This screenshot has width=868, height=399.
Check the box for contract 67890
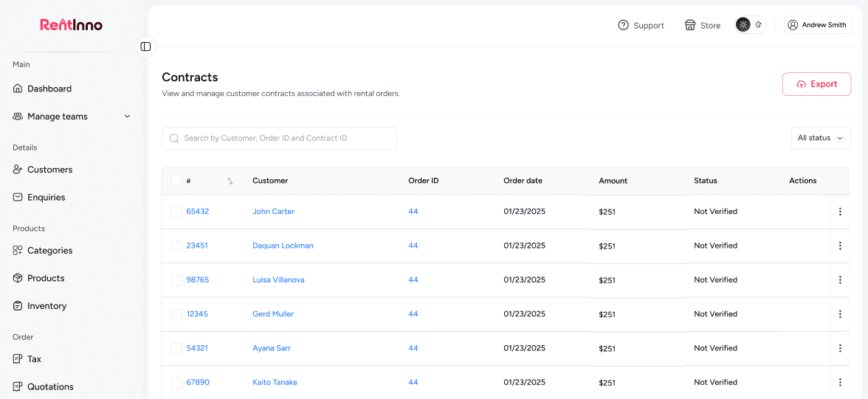click(x=176, y=383)
